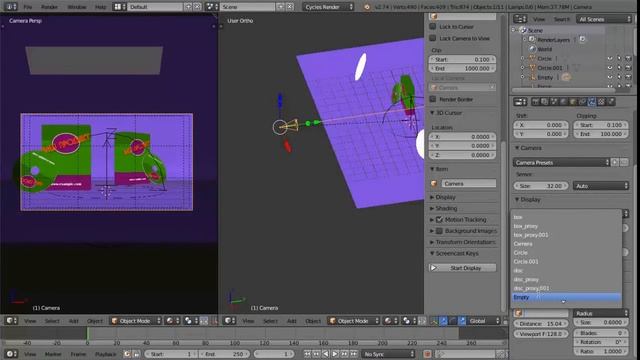Open the Global orientation dropdown
640x360 pixels.
pyautogui.click(x=484, y=321)
